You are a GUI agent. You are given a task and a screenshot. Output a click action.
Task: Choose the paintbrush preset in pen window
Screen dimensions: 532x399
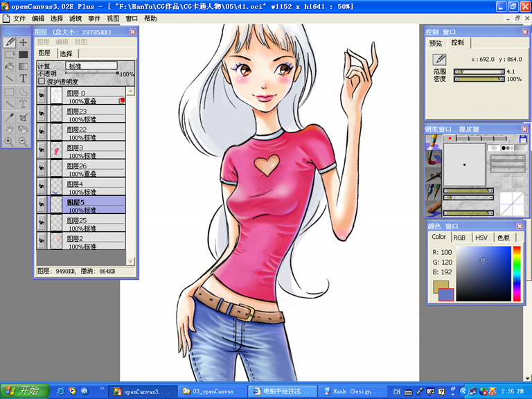[433, 158]
